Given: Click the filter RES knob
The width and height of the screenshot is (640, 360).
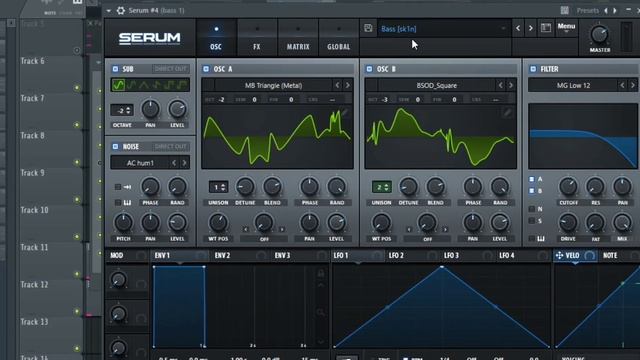Looking at the screenshot, I should 595,187.
